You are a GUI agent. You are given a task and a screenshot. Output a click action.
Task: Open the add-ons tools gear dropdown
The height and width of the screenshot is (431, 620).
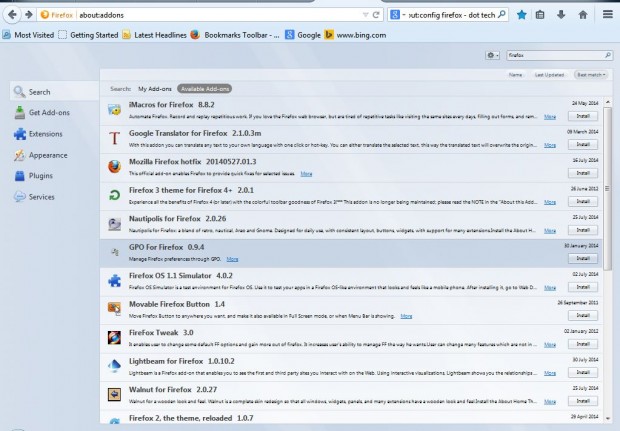click(x=492, y=55)
